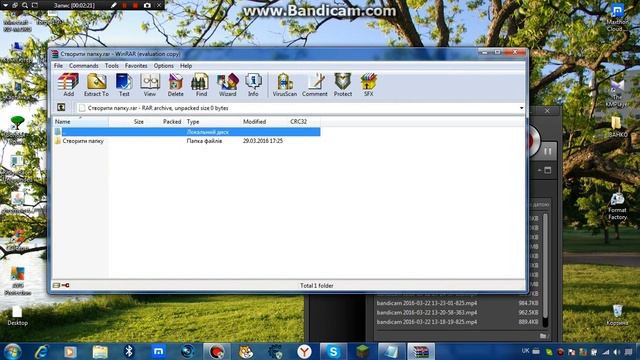
Task: Click the UK language indicator in tray
Action: coord(525,351)
